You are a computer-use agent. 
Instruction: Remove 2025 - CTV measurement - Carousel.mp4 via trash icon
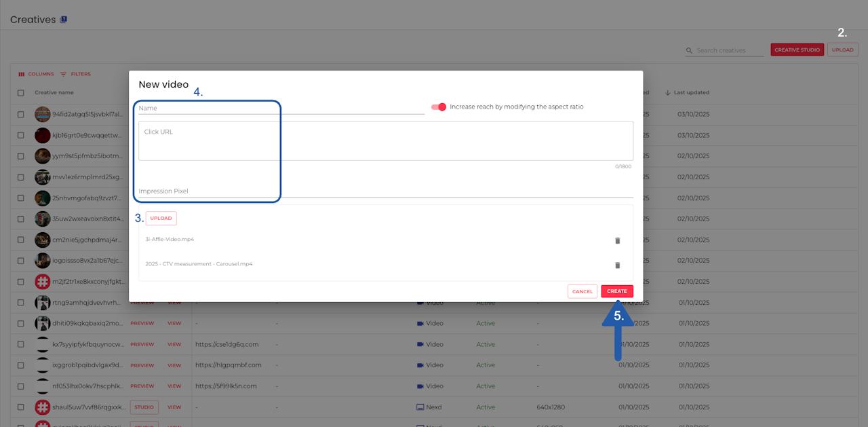pos(617,265)
